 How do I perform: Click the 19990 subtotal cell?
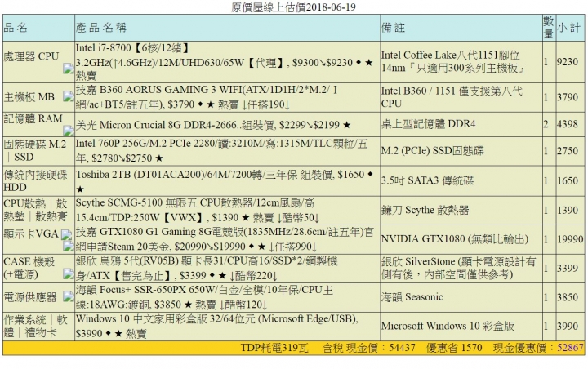[x=570, y=239]
